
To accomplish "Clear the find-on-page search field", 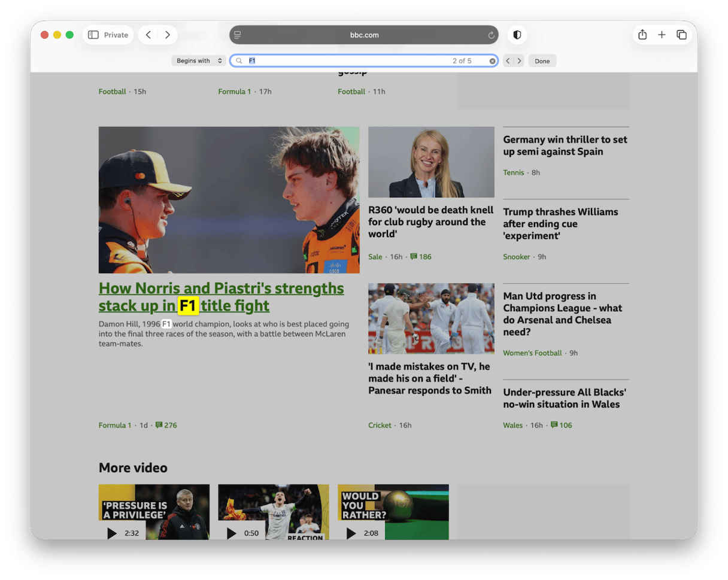I will point(492,61).
